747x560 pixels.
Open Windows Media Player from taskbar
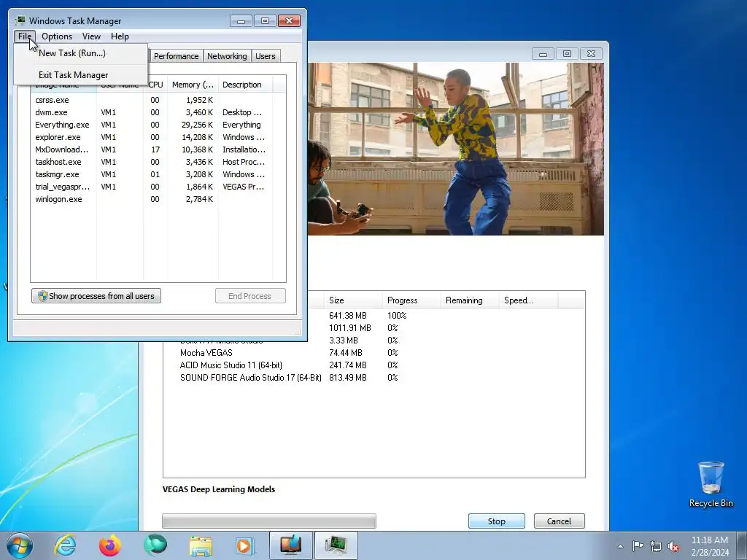click(x=246, y=546)
